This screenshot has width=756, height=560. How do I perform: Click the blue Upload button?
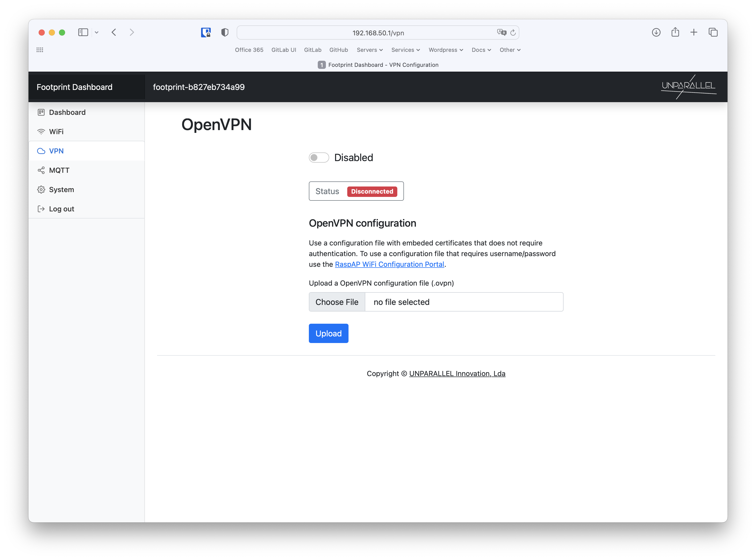(328, 334)
